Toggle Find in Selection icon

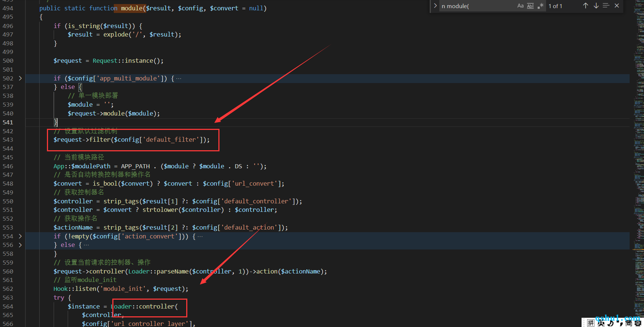coord(606,6)
